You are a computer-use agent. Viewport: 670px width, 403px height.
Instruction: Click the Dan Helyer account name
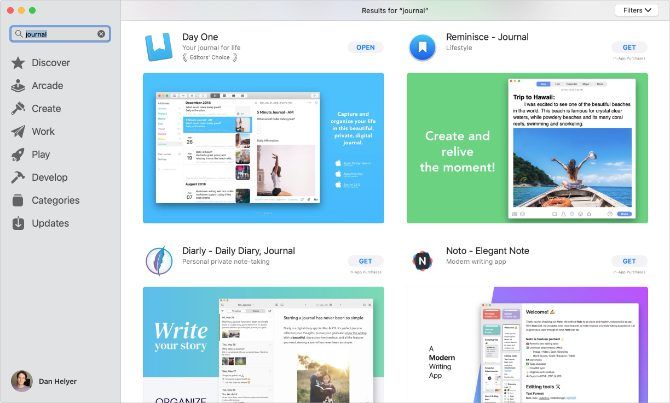coord(58,381)
